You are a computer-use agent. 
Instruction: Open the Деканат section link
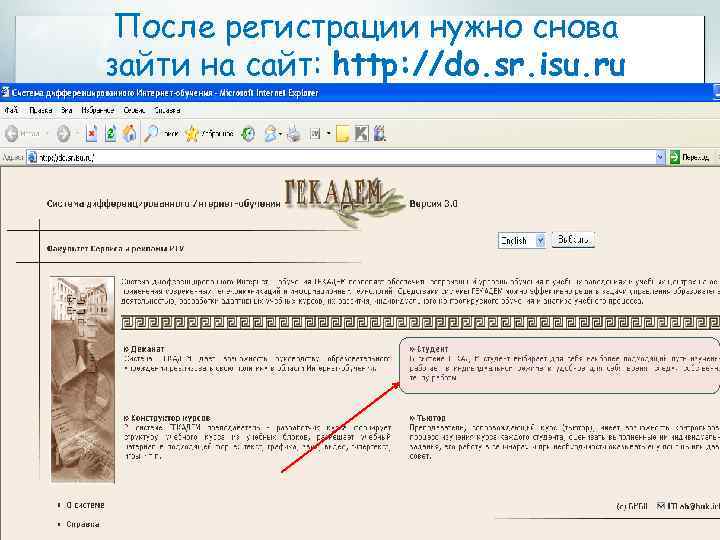[x=145, y=349]
